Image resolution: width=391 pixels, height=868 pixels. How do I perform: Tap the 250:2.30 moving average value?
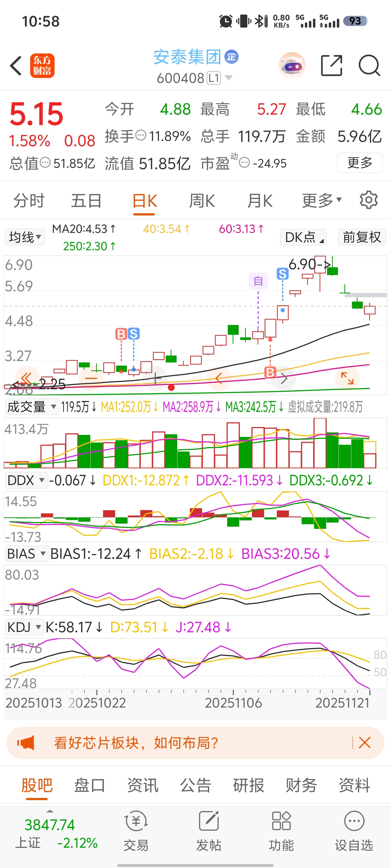[x=89, y=246]
